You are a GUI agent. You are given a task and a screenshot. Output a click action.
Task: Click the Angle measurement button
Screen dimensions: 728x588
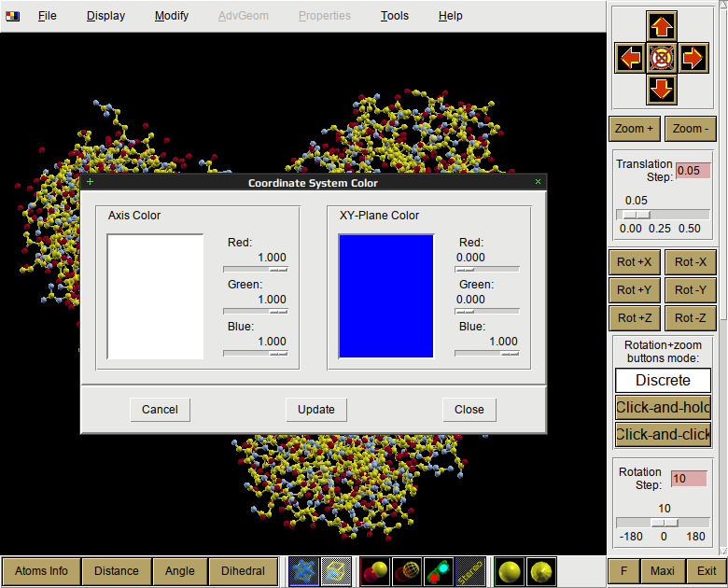(180, 571)
